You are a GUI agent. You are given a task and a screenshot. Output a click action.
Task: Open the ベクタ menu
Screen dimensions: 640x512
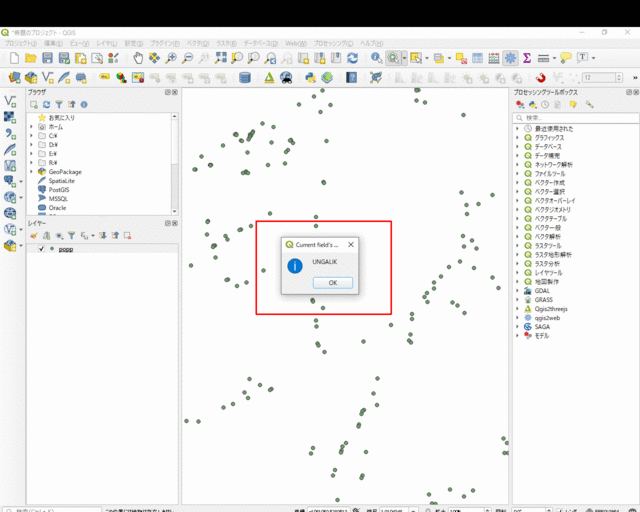point(198,43)
